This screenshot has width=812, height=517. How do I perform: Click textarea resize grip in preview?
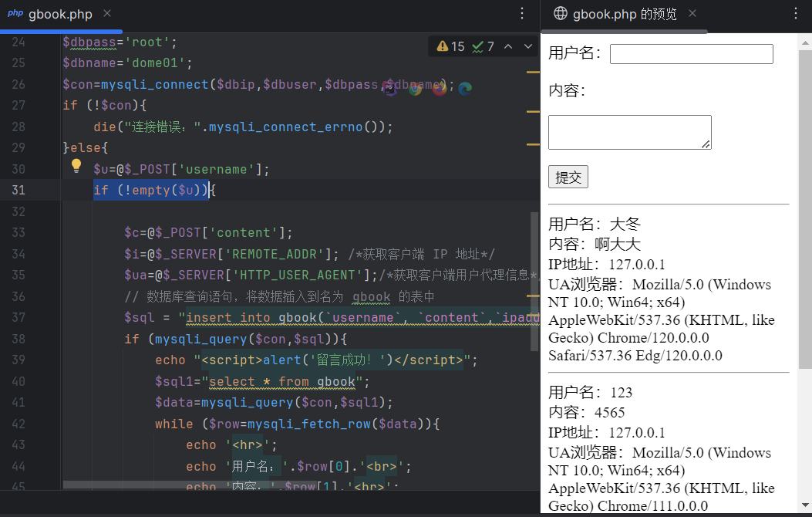click(706, 144)
